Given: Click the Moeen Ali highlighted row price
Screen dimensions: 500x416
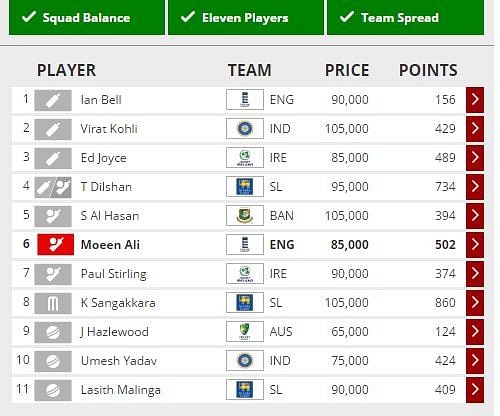Looking at the screenshot, I should [350, 245].
